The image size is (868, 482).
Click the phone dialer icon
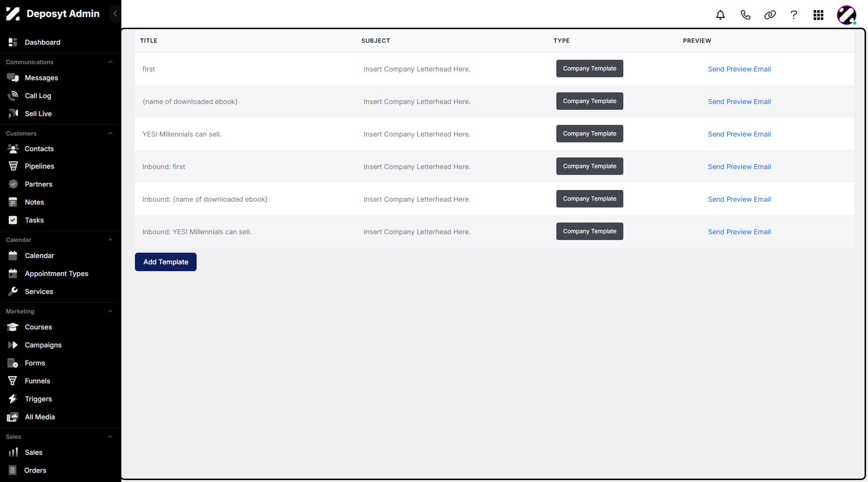(745, 15)
